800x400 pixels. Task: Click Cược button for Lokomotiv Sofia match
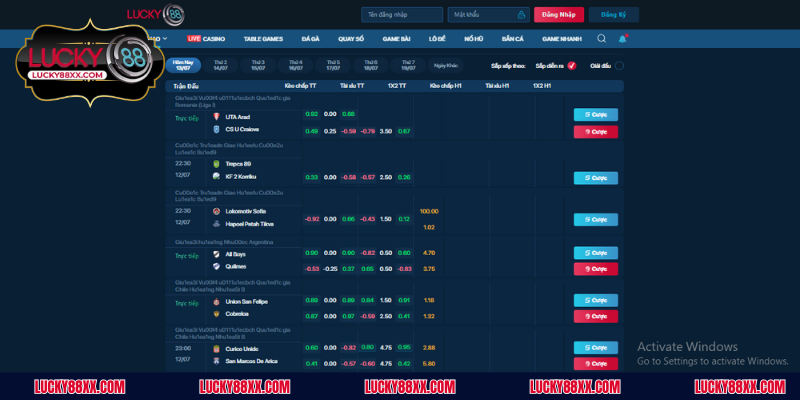(x=595, y=220)
